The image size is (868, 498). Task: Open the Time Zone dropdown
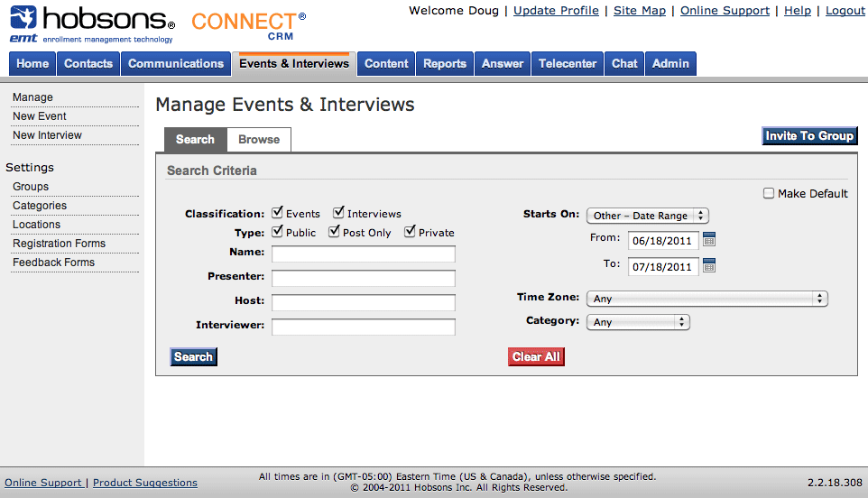point(706,299)
